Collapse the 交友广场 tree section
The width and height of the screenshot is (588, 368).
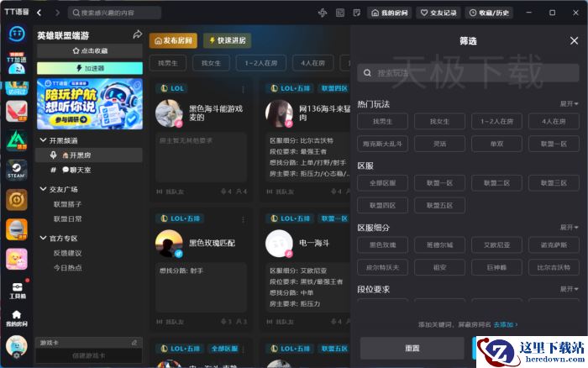pyautogui.click(x=43, y=189)
